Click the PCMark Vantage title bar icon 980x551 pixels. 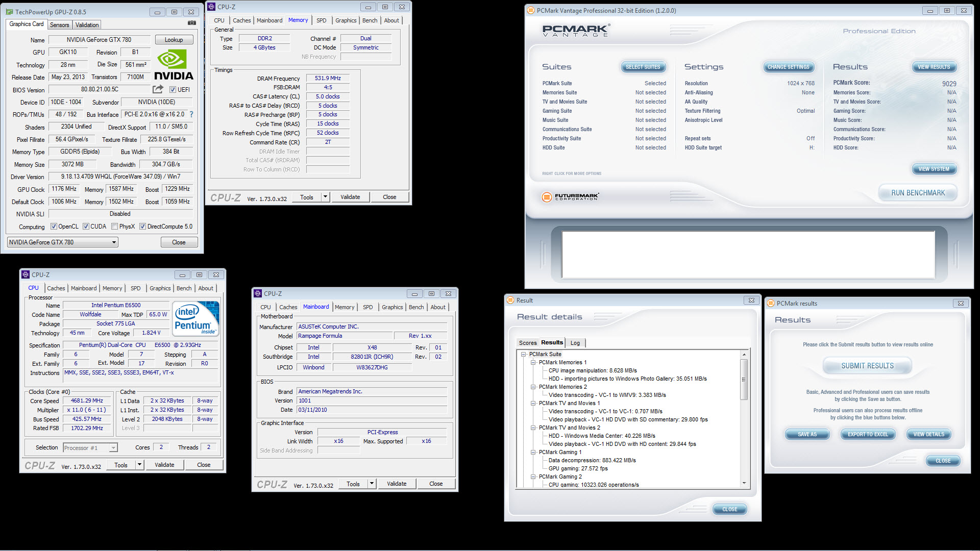point(531,10)
